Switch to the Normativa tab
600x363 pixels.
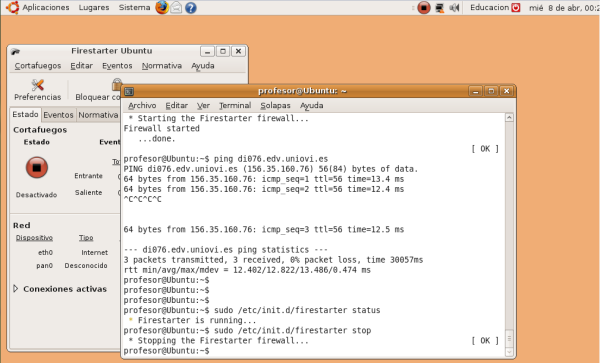pos(98,115)
